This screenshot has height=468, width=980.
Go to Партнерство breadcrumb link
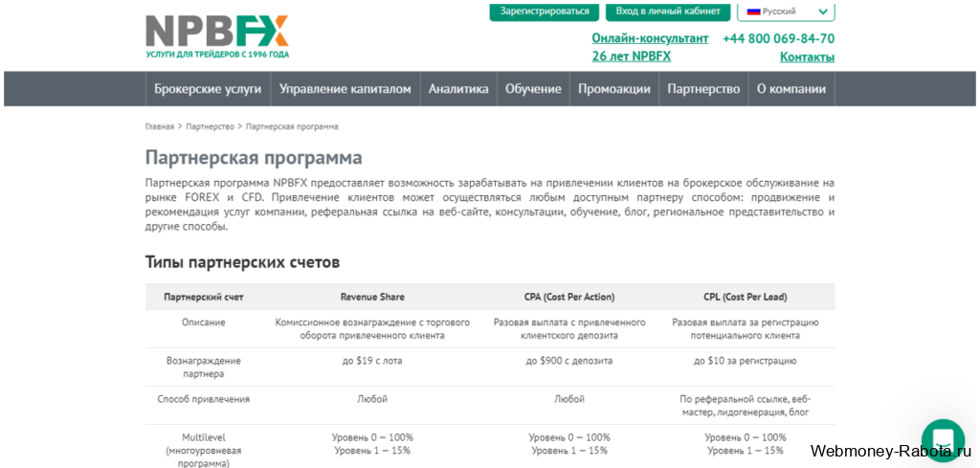[210, 126]
